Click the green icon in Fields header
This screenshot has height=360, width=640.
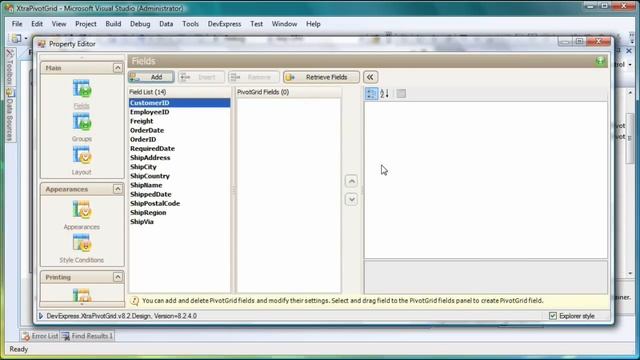[x=600, y=61]
